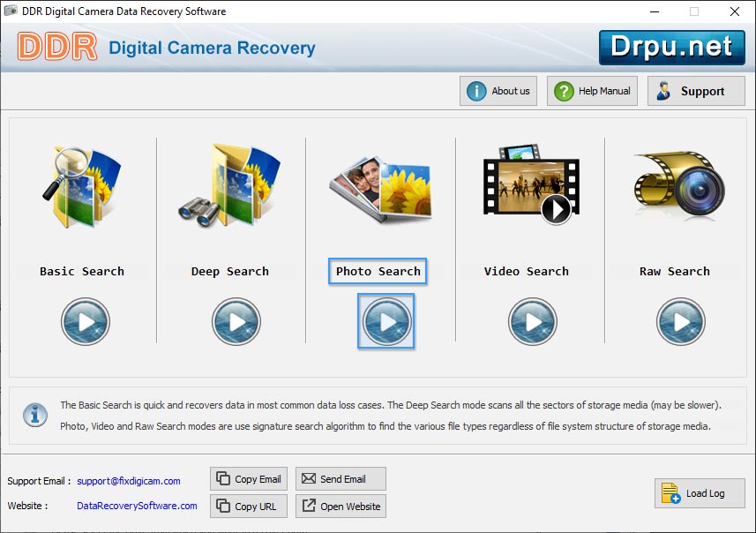This screenshot has height=533, width=756.
Task: Click Send Email button
Action: tap(341, 478)
